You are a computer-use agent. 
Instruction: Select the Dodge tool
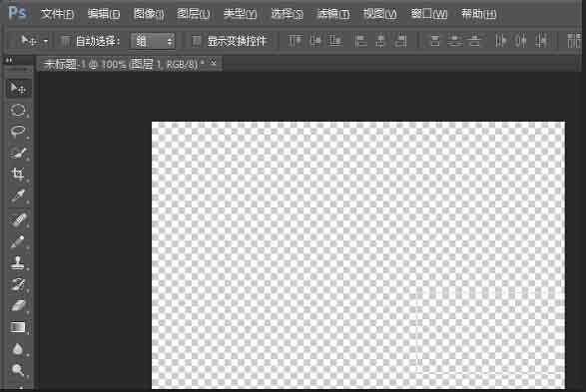click(18, 370)
